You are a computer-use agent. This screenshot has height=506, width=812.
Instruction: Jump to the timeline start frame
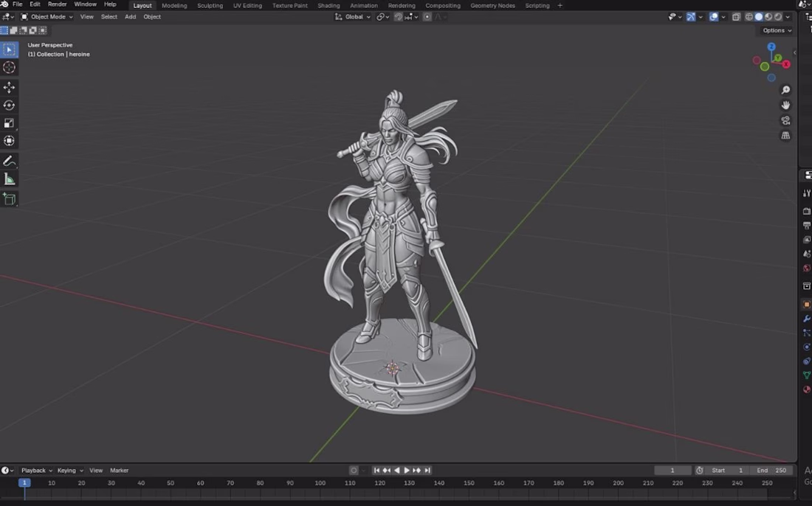[376, 471]
